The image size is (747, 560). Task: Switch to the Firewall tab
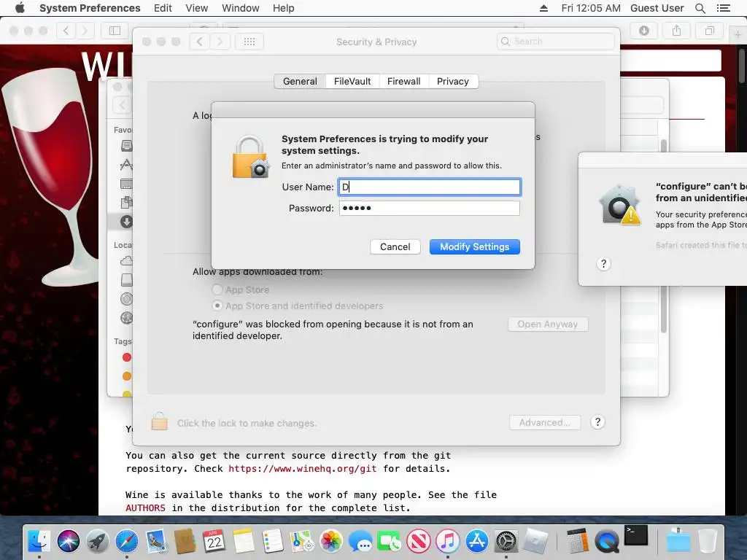pos(404,82)
